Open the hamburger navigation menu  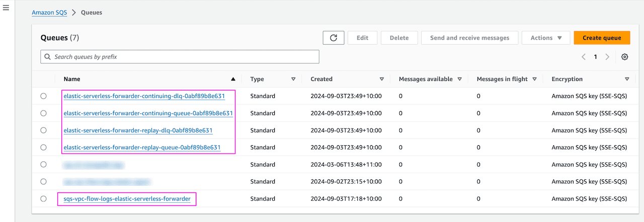(x=6, y=9)
